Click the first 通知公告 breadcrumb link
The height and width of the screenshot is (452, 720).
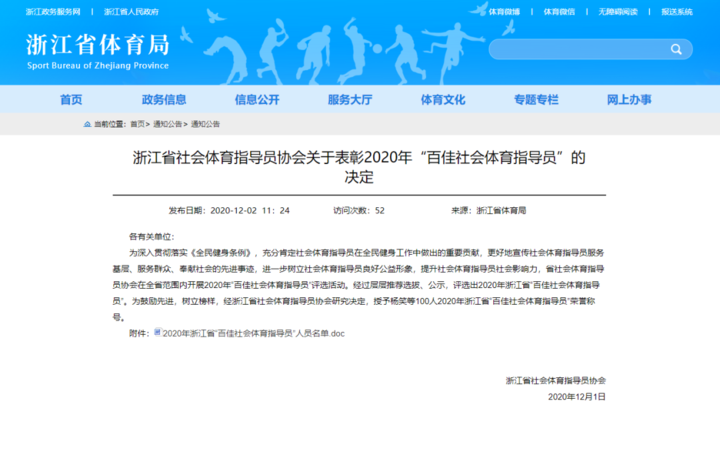pyautogui.click(x=167, y=124)
